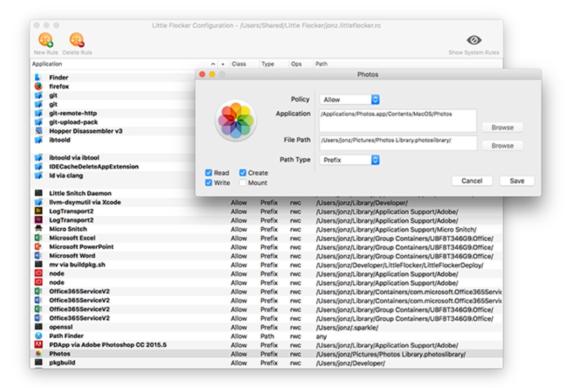The image size is (580, 388).
Task: Uncheck the Read checkbox
Action: (x=209, y=173)
